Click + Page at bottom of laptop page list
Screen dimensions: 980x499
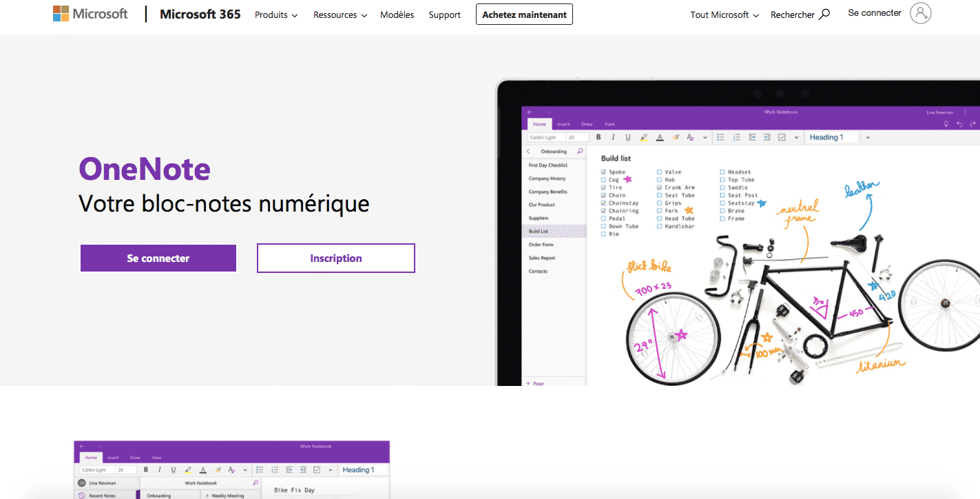pos(535,383)
